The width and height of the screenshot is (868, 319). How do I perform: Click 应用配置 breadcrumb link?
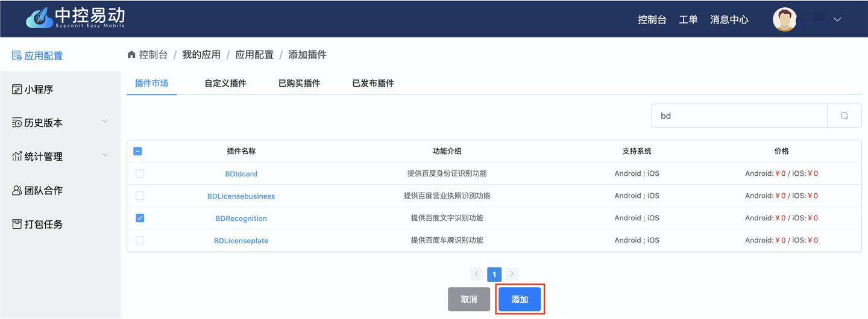point(254,55)
